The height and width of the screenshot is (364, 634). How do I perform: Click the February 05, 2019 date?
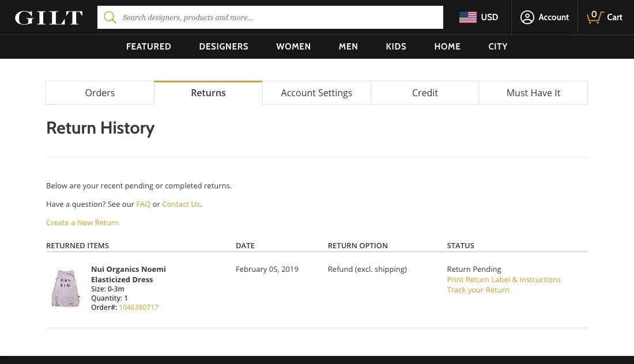[x=267, y=269]
